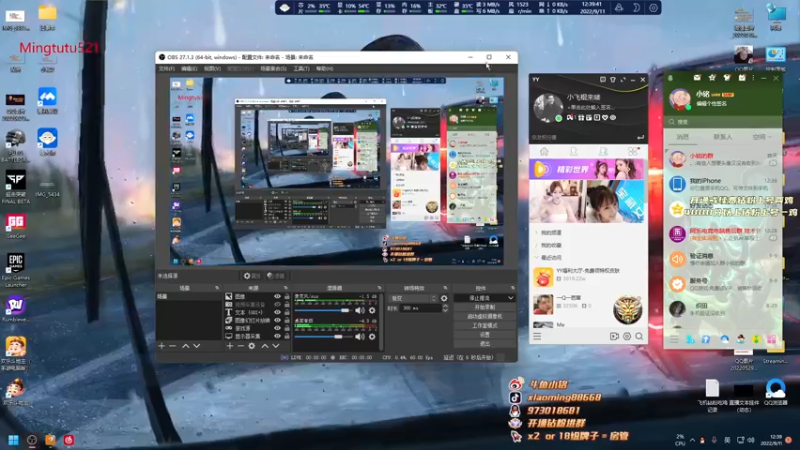Click the 工作室模式 button
The image size is (800, 450).
coord(484,326)
